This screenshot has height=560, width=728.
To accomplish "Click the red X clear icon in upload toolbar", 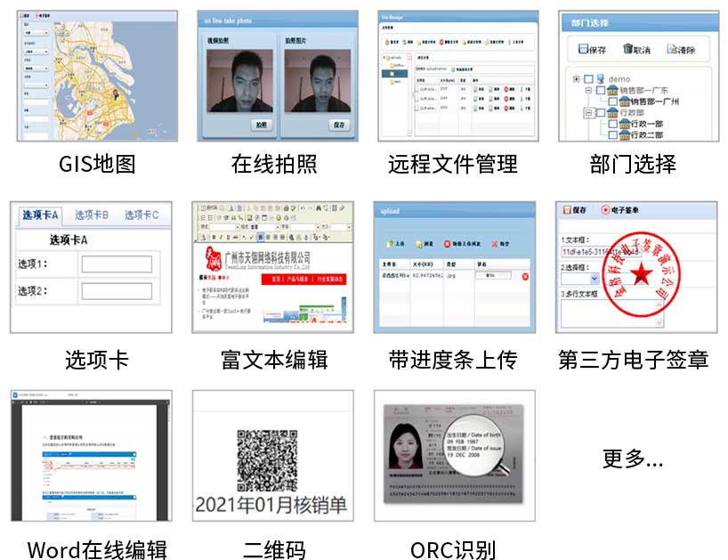I will coord(495,244).
